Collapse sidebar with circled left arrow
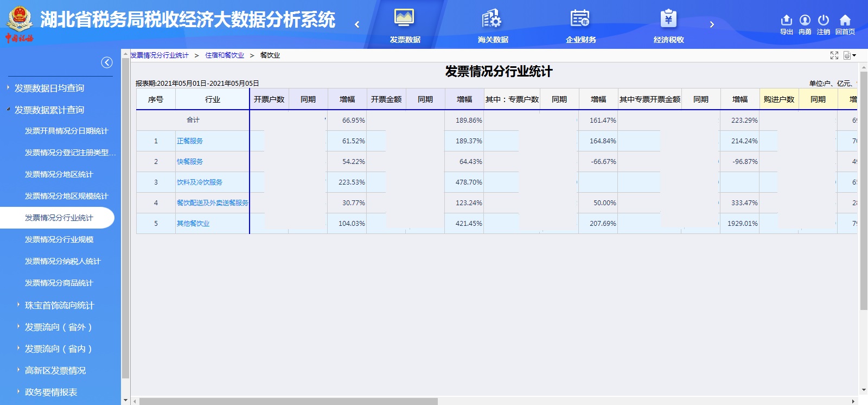The width and height of the screenshot is (868, 405). pos(107,62)
